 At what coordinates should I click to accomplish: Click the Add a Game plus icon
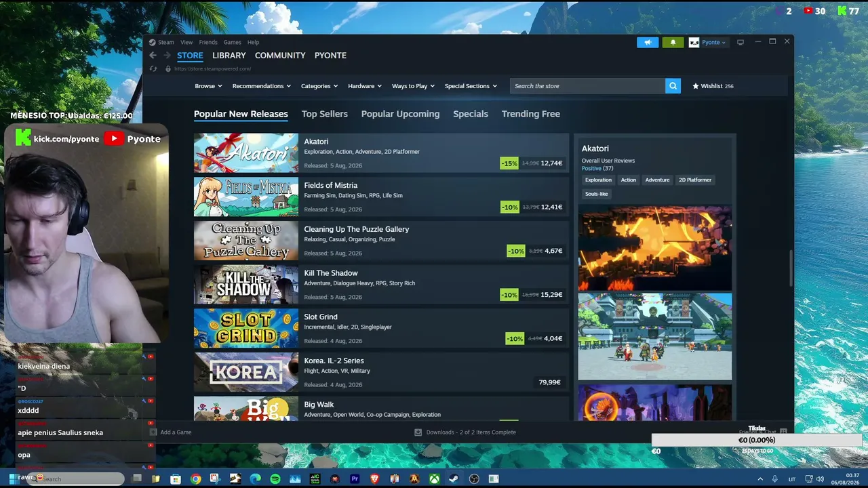pyautogui.click(x=153, y=432)
